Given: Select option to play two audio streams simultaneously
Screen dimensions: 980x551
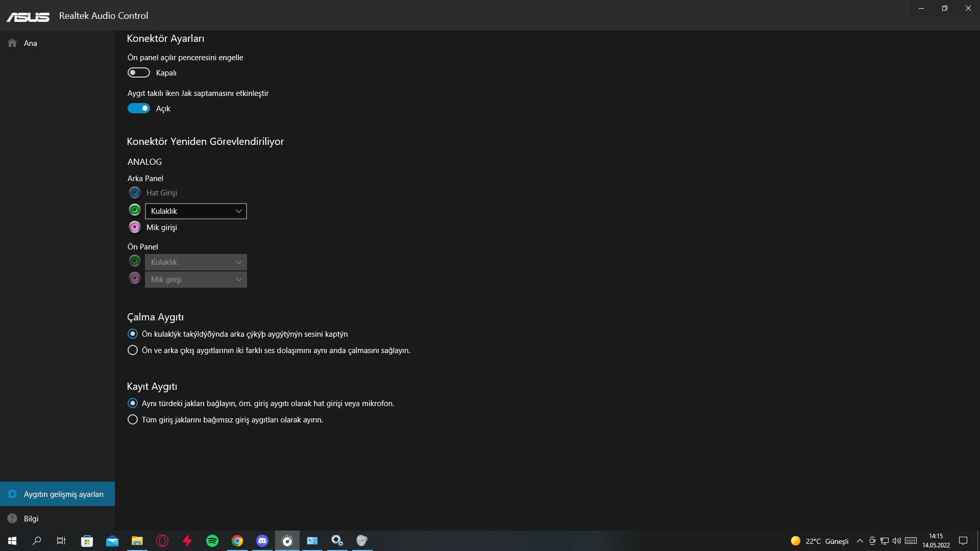Looking at the screenshot, I should pyautogui.click(x=133, y=350).
